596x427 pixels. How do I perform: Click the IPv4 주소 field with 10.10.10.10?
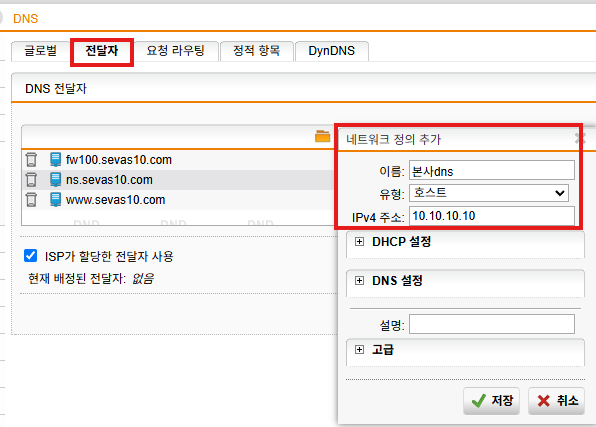click(x=492, y=216)
